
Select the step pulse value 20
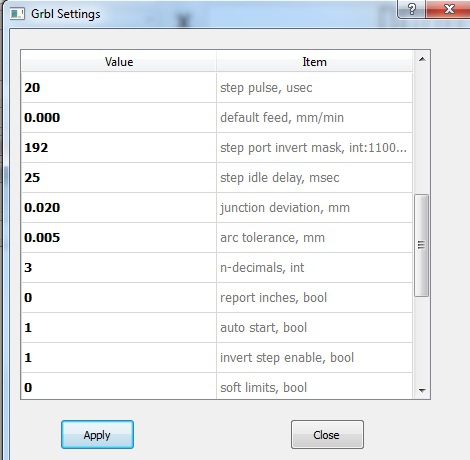pos(119,88)
